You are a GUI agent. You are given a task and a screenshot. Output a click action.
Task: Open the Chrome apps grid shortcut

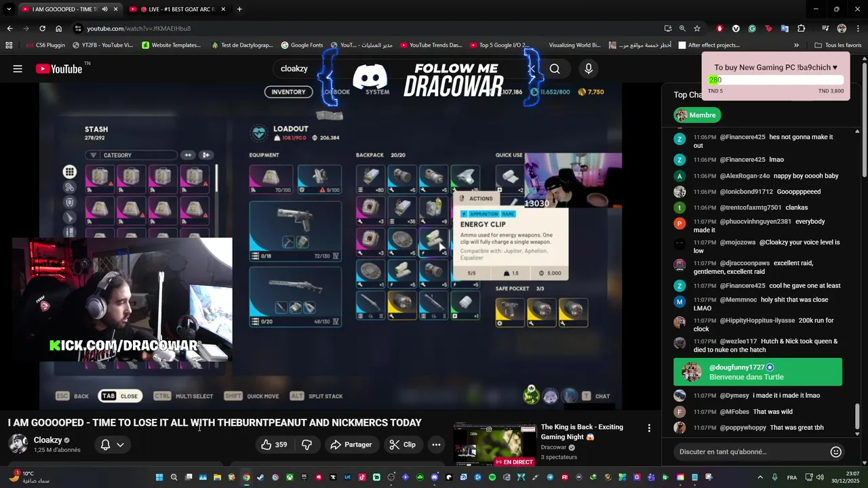tap(9, 45)
